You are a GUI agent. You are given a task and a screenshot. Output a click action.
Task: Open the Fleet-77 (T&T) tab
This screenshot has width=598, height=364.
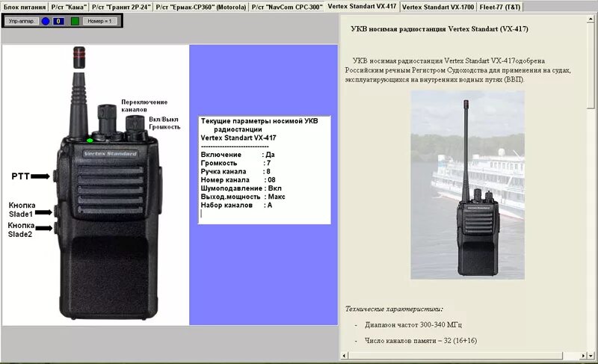pyautogui.click(x=500, y=7)
